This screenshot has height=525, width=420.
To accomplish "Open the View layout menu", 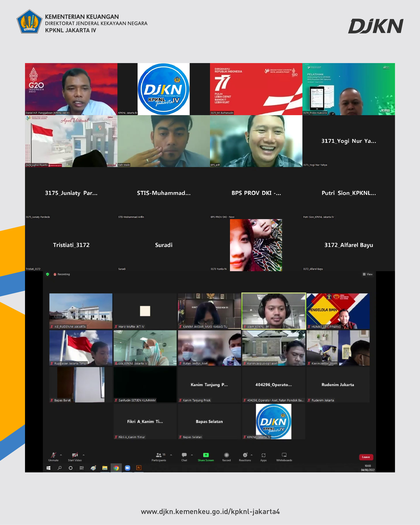I will 368,274.
